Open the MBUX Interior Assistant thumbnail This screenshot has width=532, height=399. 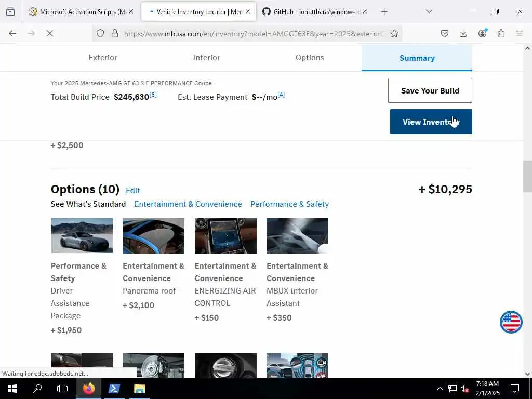coord(297,236)
